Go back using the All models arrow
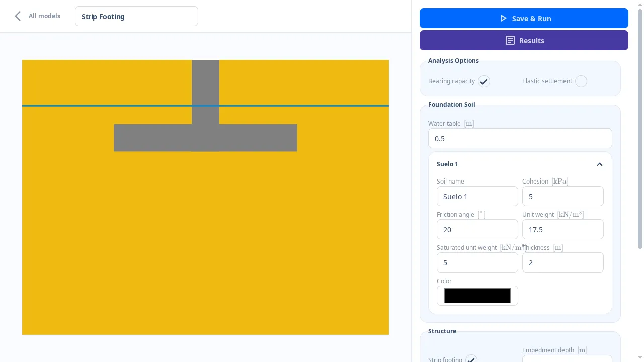 pos(18,16)
